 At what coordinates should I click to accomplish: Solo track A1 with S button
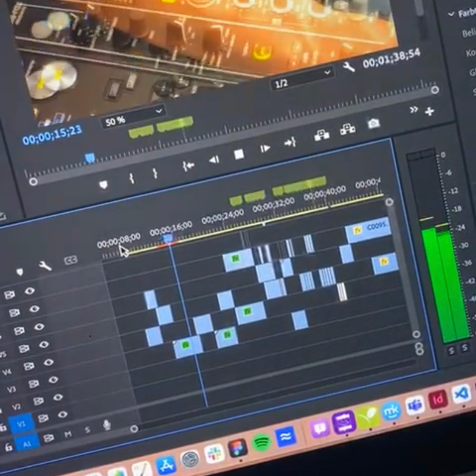click(x=88, y=429)
